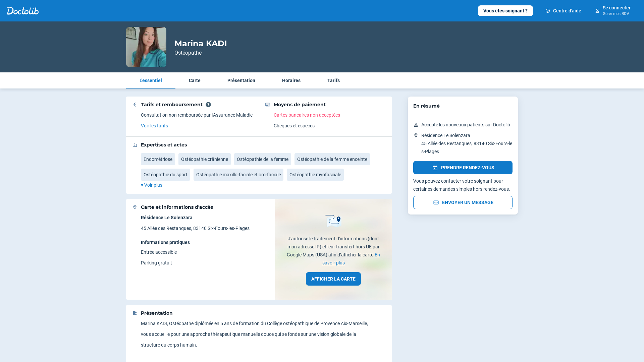This screenshot has height=362, width=644.
Task: Click the euro icon next to Tarifs
Action: [135, 105]
